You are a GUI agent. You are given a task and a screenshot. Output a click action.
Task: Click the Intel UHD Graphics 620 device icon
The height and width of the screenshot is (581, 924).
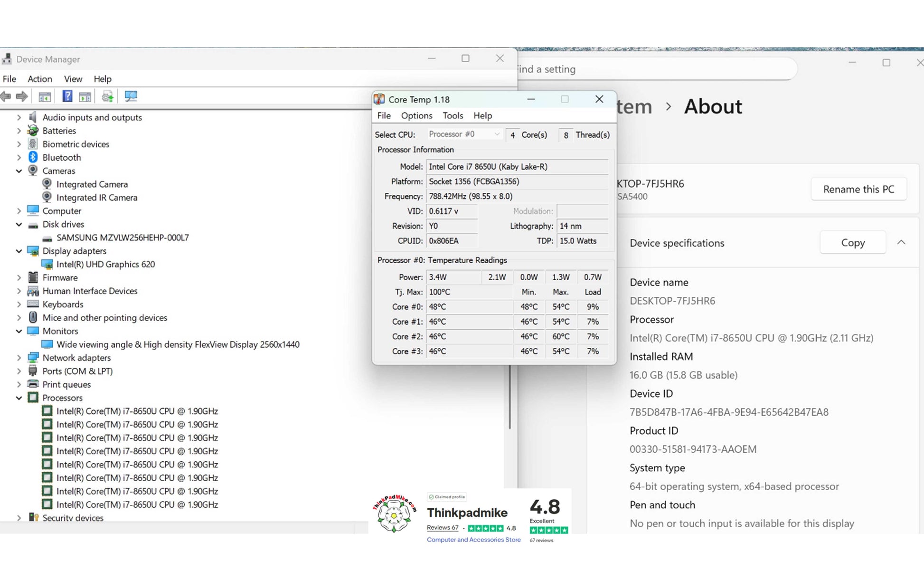(47, 264)
